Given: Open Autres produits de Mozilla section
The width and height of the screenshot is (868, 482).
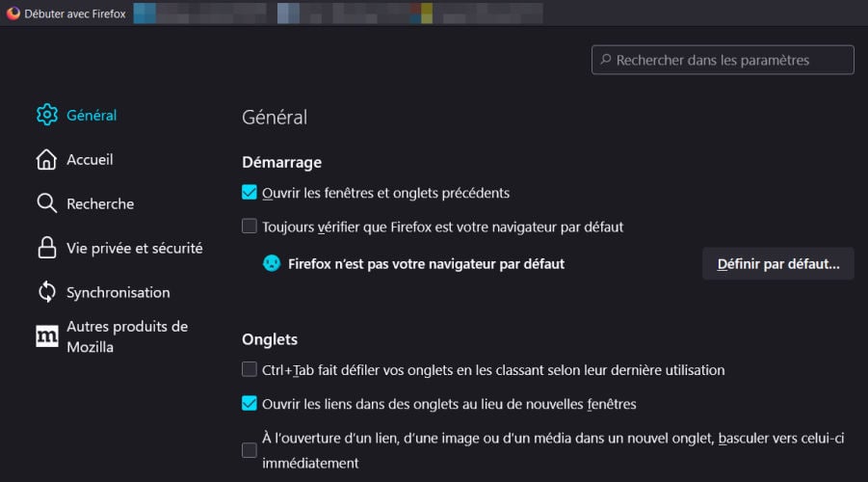Looking at the screenshot, I should (x=127, y=336).
